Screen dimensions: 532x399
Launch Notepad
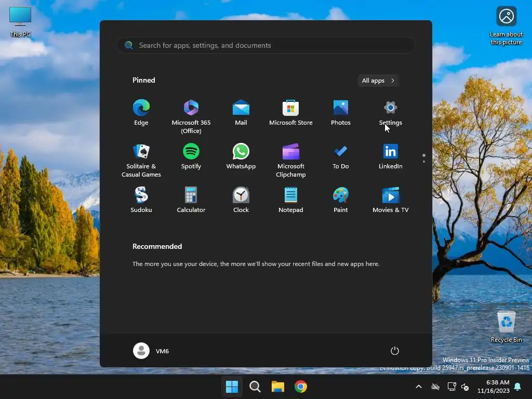[291, 200]
